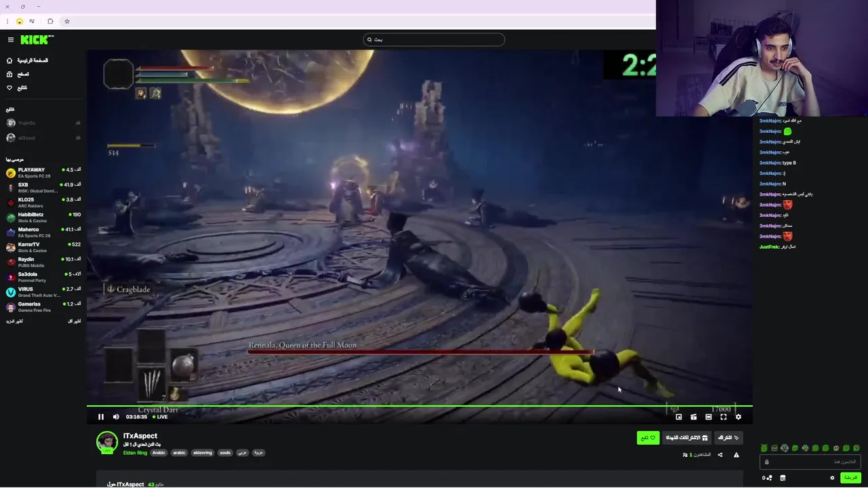868x488 pixels.
Task: Pause the live stream
Action: 101,417
